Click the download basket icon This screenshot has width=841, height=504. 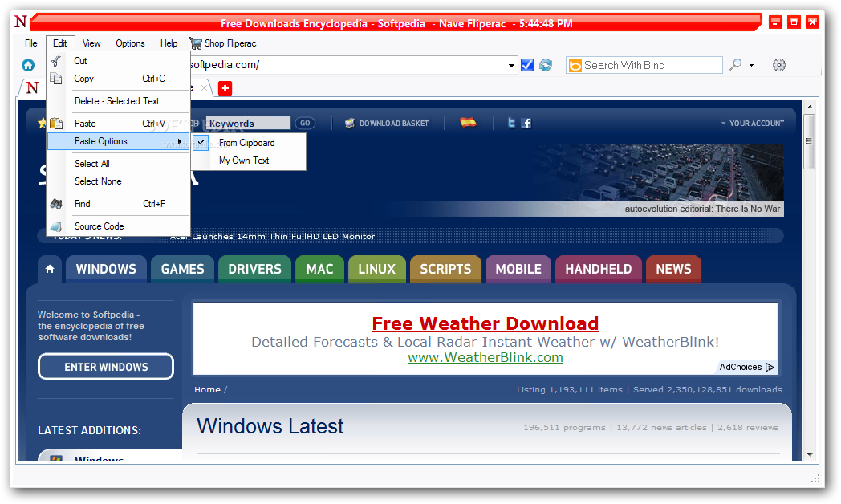point(350,124)
